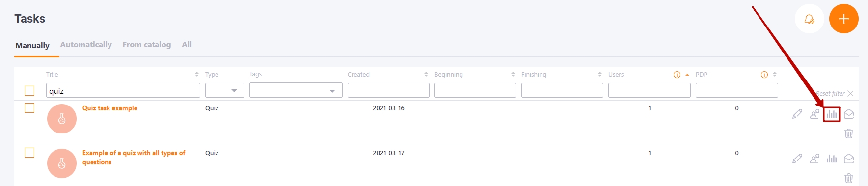Add new task with orange plus button
The height and width of the screenshot is (186, 868).
point(843,19)
